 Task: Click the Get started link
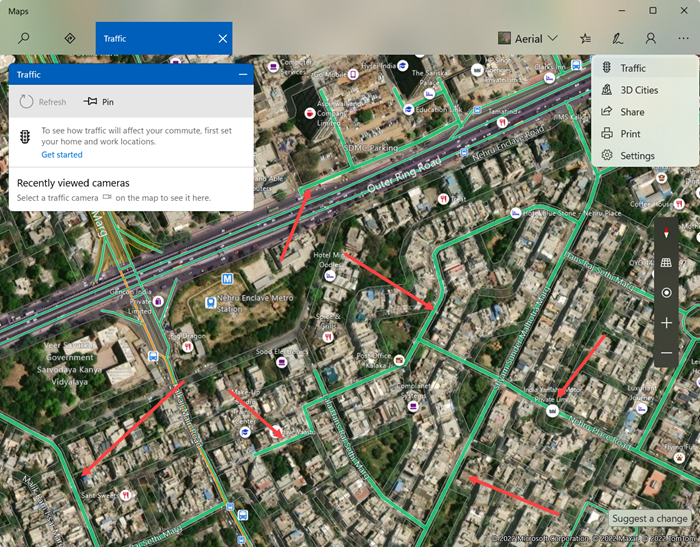pyautogui.click(x=62, y=154)
